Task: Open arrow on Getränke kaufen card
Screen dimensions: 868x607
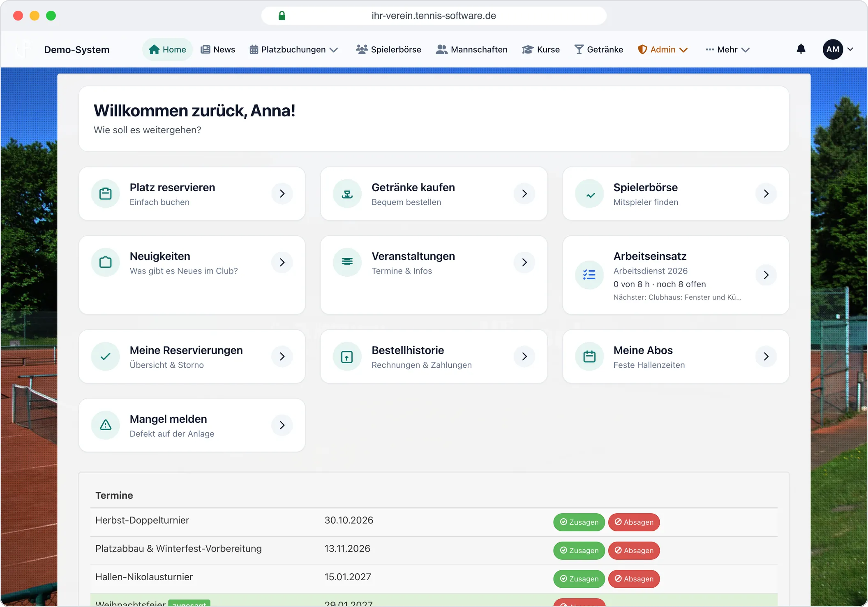Action: (524, 194)
